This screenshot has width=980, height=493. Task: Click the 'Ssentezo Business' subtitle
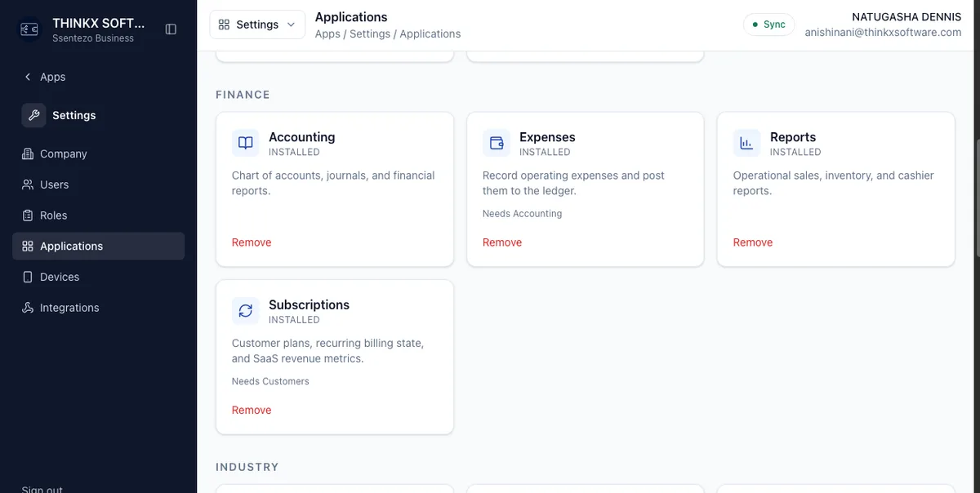(x=93, y=38)
